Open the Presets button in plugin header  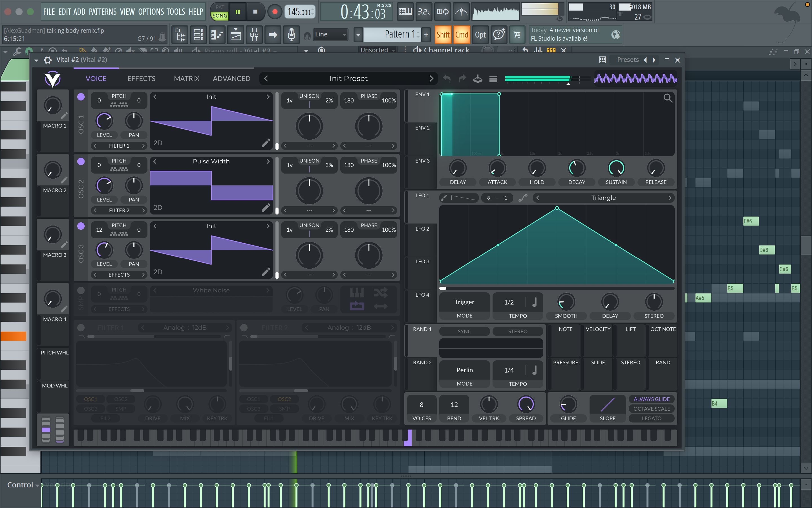[x=628, y=60]
